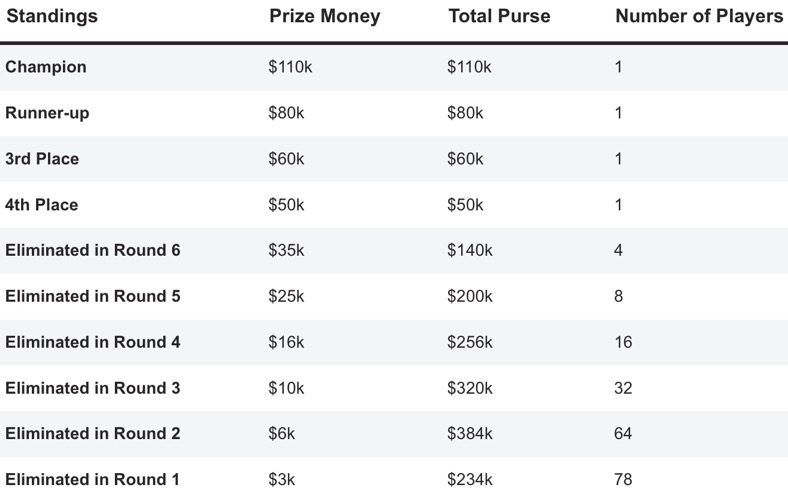
Task: Select the Eliminated in Round 6 label
Action: [93, 250]
